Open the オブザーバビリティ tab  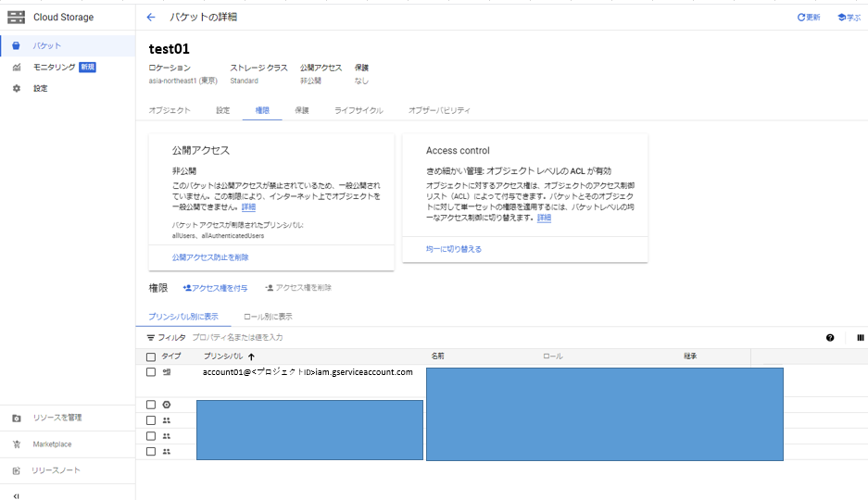(439, 110)
